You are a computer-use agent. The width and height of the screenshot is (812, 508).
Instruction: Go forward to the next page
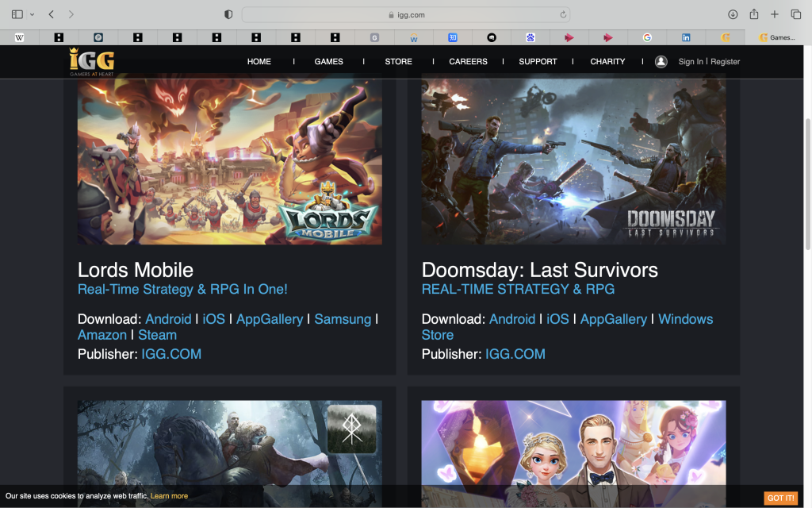click(71, 14)
